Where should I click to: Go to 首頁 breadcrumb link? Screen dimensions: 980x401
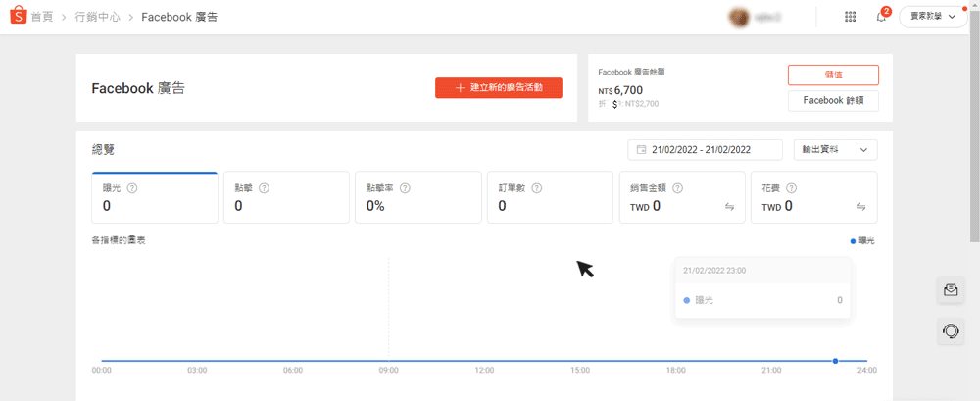tap(42, 17)
